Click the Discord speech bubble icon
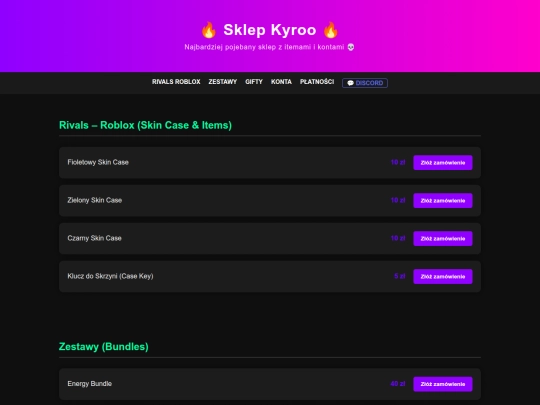The image size is (540, 405). click(350, 83)
